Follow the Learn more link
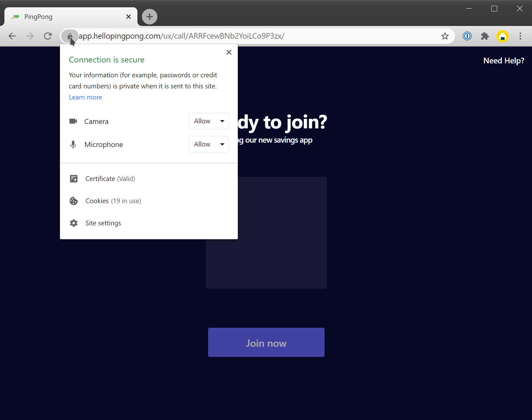The image size is (532, 420). click(x=85, y=97)
